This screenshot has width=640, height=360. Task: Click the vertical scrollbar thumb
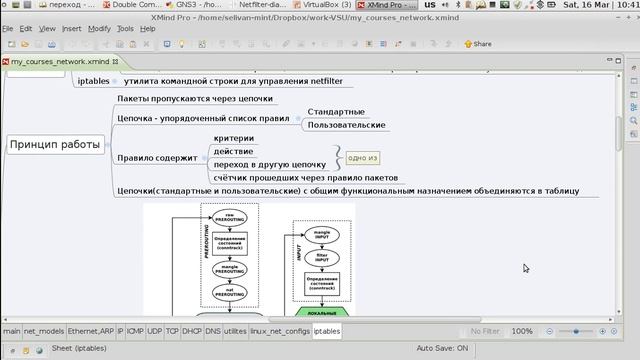619,133
